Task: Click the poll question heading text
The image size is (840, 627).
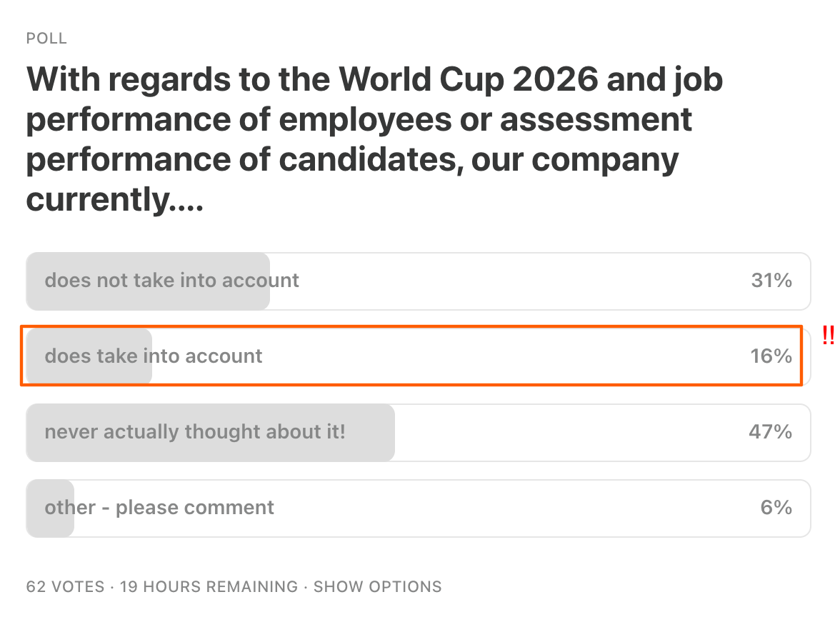Action: 375,139
